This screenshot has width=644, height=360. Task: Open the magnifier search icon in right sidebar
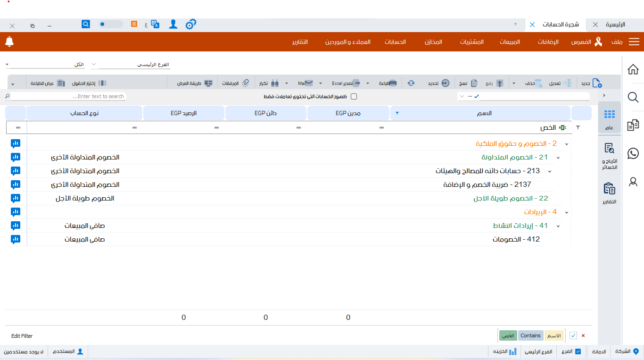(x=633, y=97)
